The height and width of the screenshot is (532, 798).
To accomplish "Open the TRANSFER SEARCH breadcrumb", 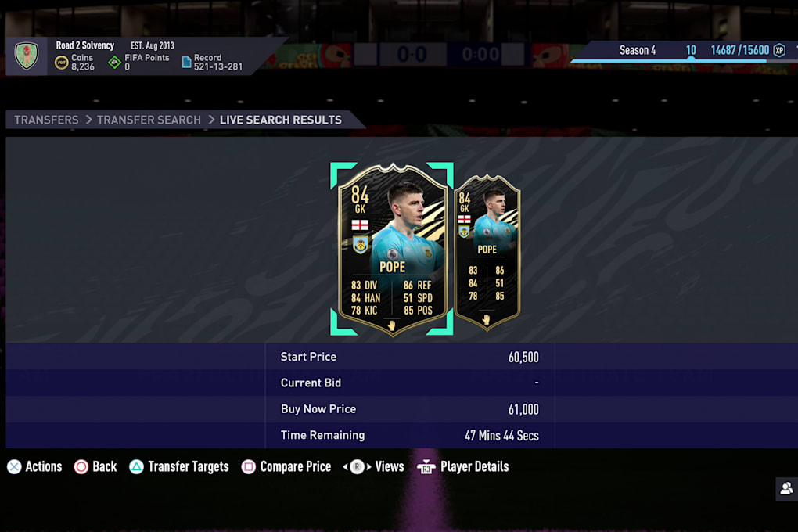I will pos(149,120).
